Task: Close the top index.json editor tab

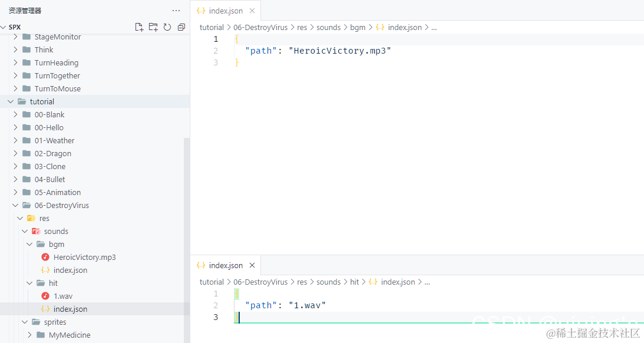Action: pyautogui.click(x=252, y=11)
